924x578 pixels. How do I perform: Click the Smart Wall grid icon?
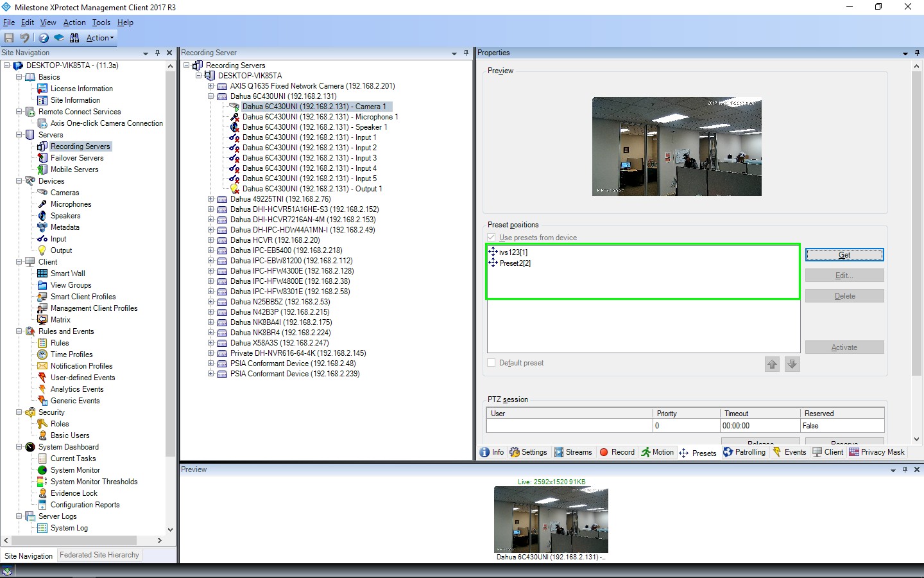pyautogui.click(x=42, y=274)
